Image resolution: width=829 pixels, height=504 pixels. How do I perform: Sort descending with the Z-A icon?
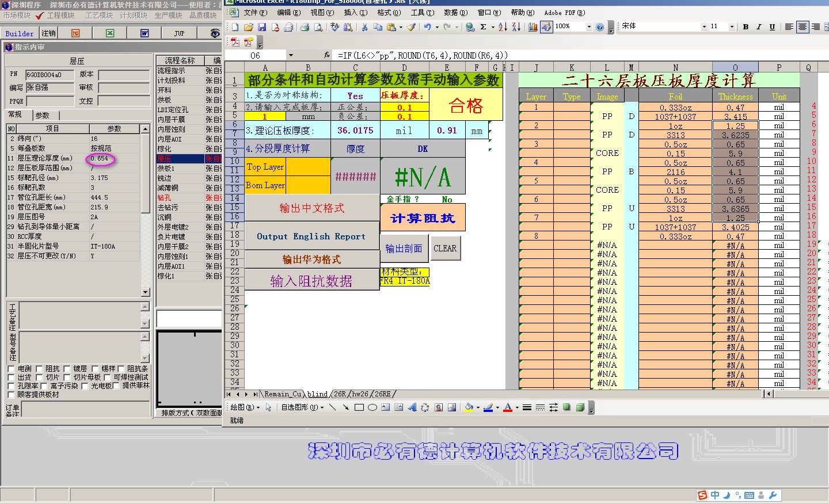pos(516,26)
